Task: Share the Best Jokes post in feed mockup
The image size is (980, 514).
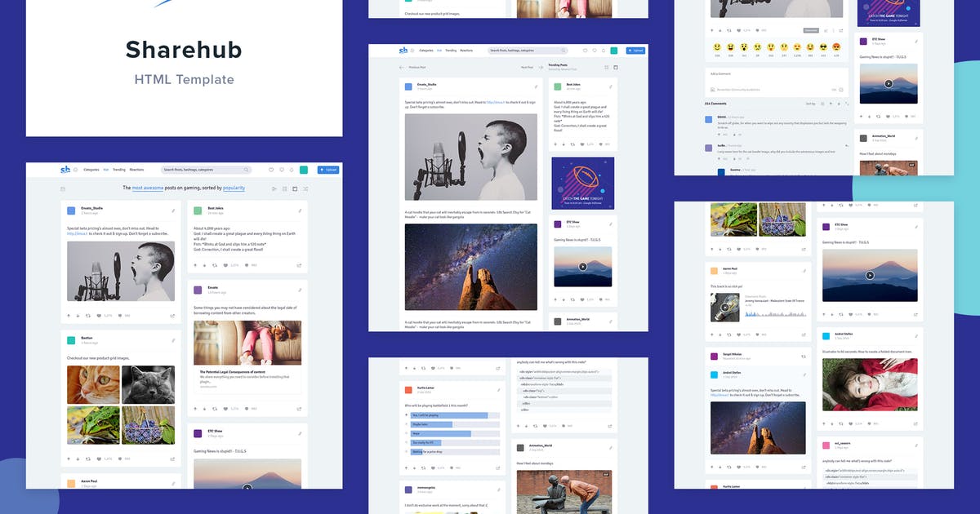Action: point(299,265)
